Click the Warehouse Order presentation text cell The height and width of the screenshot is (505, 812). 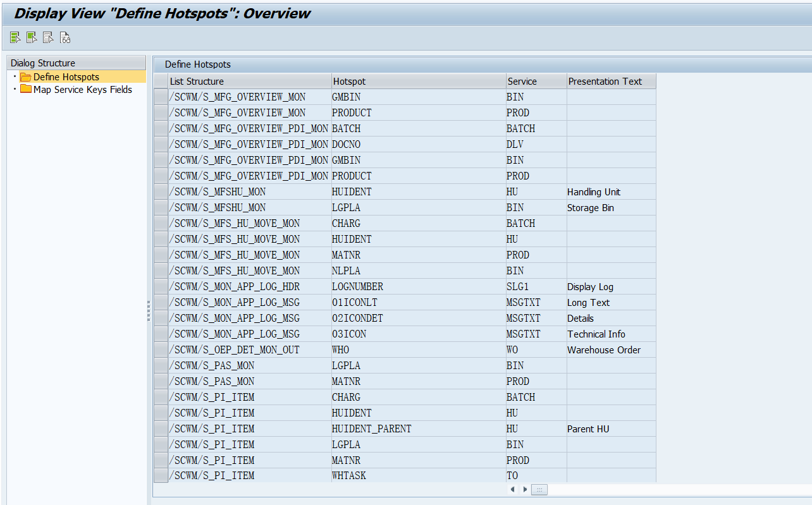click(x=612, y=350)
